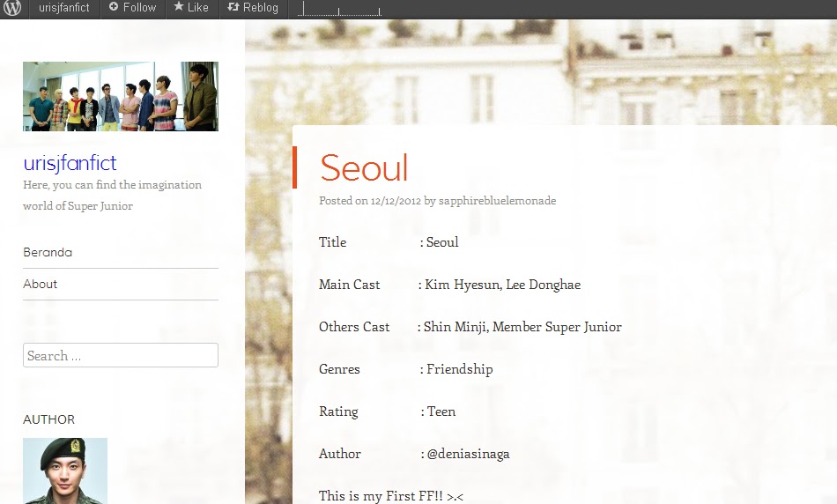The image size is (837, 504).
Task: Reblog this post from the admin bar
Action: coord(253,8)
